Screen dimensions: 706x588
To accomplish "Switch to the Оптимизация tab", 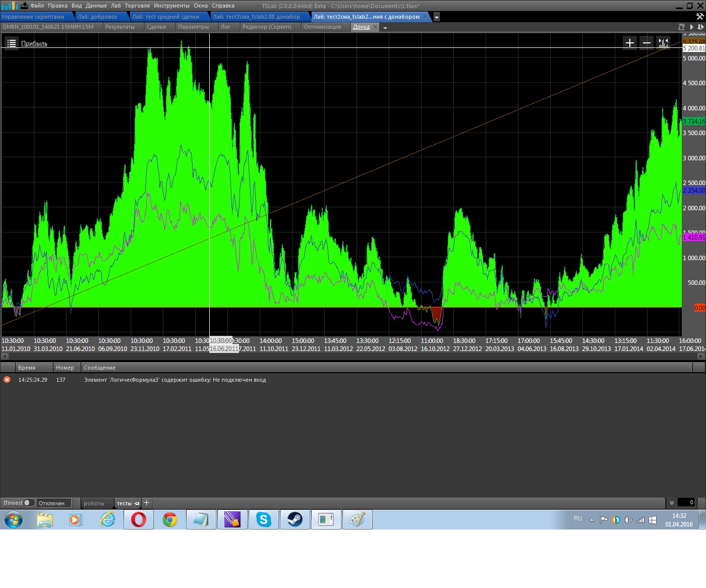I will click(x=322, y=27).
